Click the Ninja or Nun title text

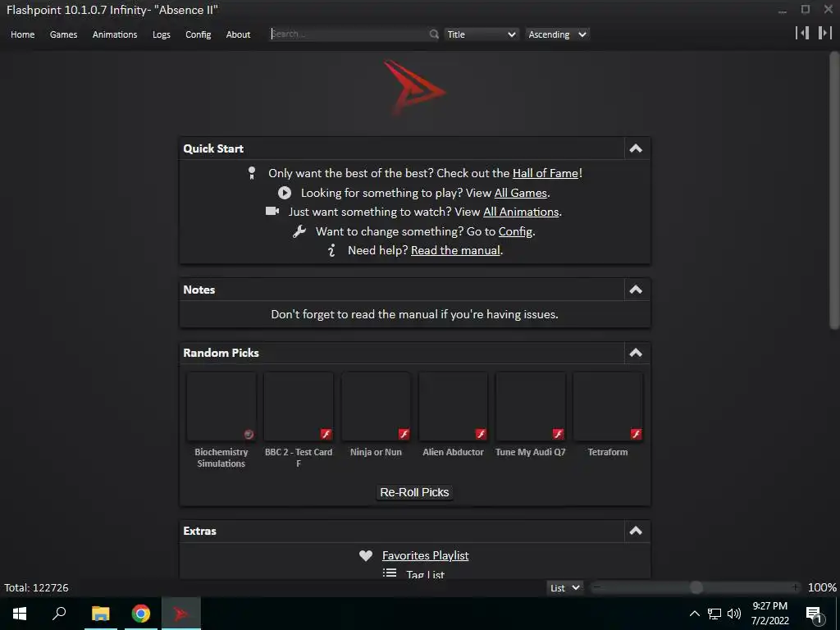[376, 452]
